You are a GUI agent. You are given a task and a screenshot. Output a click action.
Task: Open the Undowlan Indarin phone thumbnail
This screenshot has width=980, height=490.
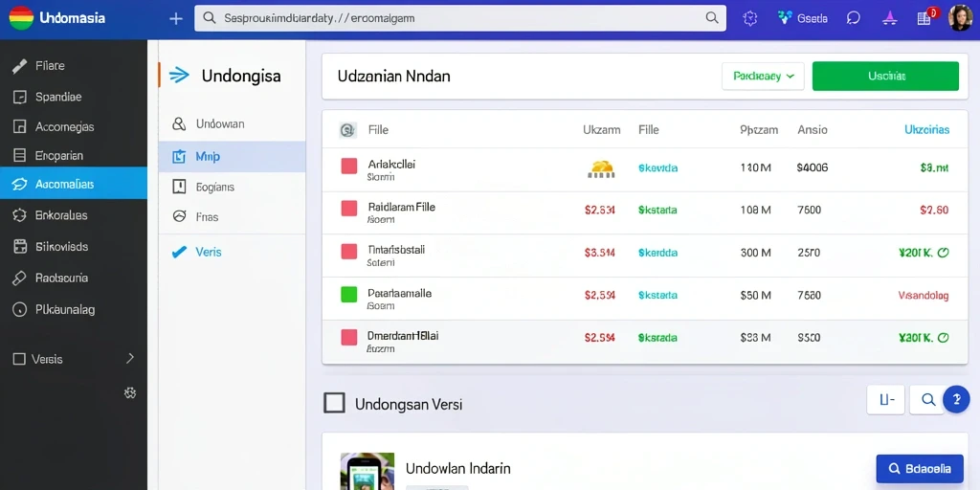(367, 471)
